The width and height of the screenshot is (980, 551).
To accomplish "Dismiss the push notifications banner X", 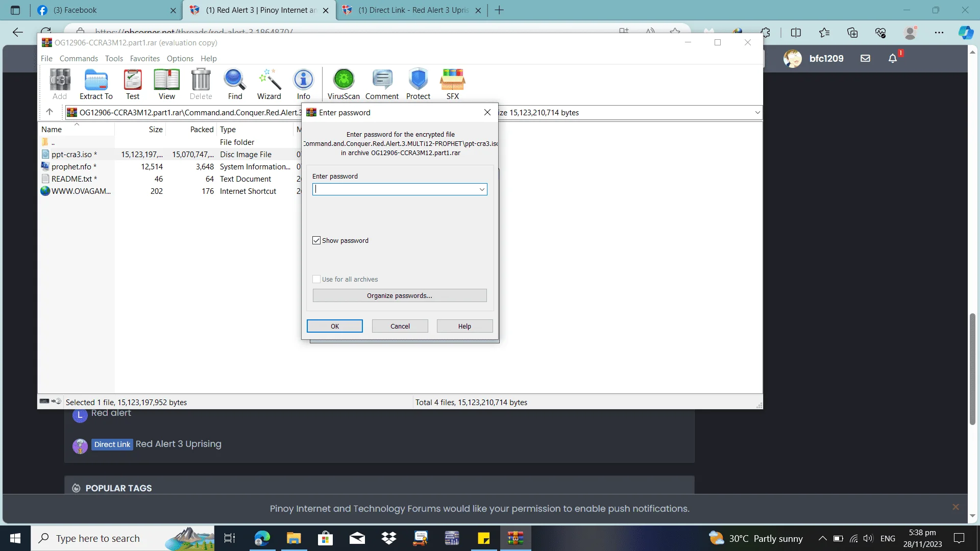I will pos(955,507).
